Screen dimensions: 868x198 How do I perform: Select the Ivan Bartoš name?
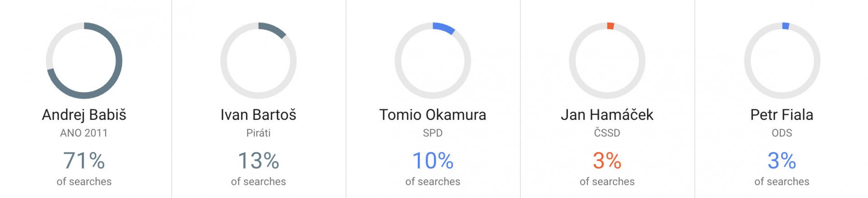point(259,115)
